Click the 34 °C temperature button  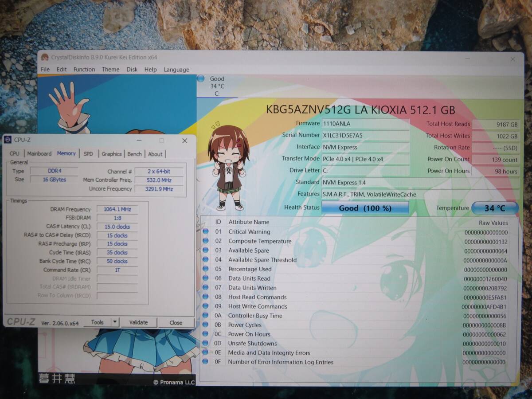pos(495,208)
